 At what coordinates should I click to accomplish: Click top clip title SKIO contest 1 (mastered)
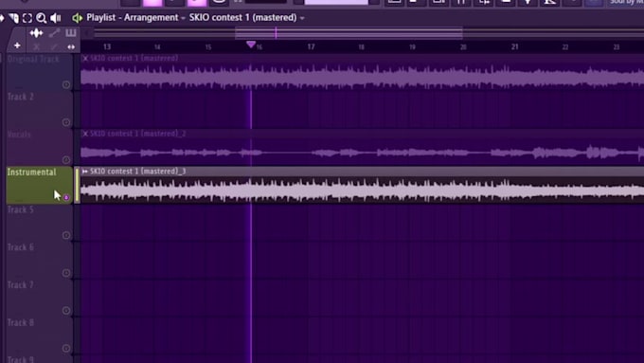(x=134, y=59)
